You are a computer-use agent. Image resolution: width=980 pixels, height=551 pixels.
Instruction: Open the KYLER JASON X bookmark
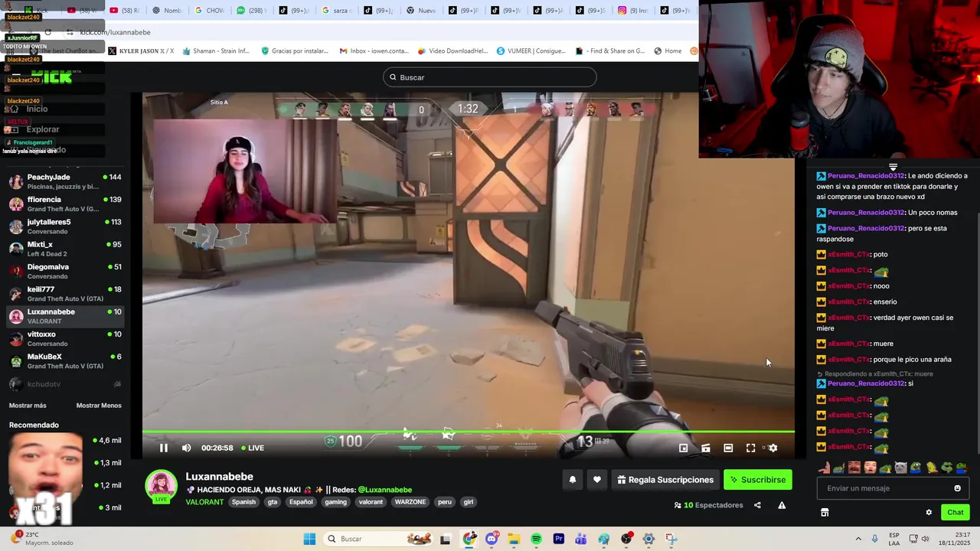pos(142,51)
